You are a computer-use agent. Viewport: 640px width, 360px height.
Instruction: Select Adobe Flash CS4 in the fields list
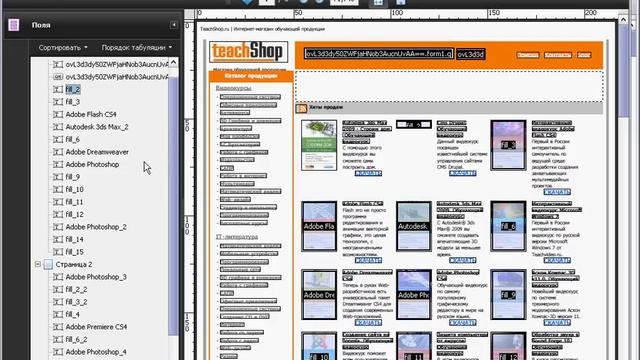click(91, 114)
